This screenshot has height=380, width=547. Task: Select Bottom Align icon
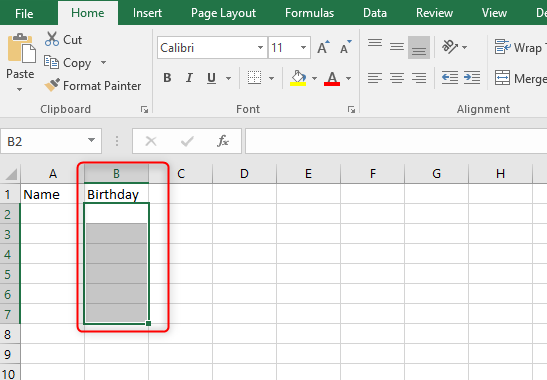(419, 47)
